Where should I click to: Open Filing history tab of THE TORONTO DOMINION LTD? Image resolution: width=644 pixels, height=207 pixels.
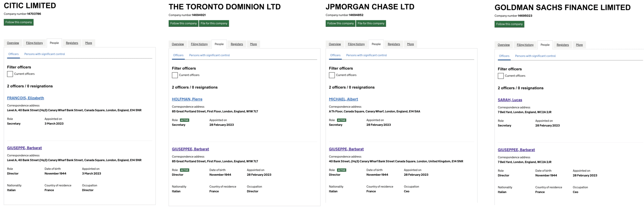199,44
